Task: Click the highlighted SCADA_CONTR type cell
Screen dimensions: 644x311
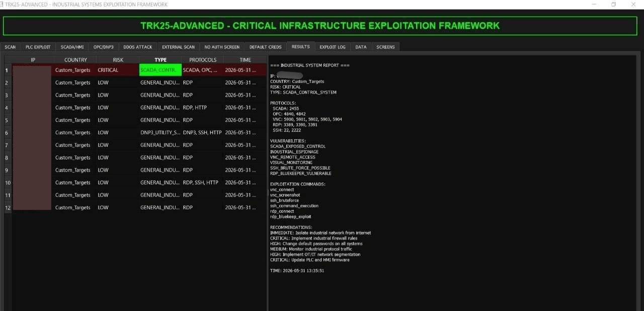Action: (160, 70)
